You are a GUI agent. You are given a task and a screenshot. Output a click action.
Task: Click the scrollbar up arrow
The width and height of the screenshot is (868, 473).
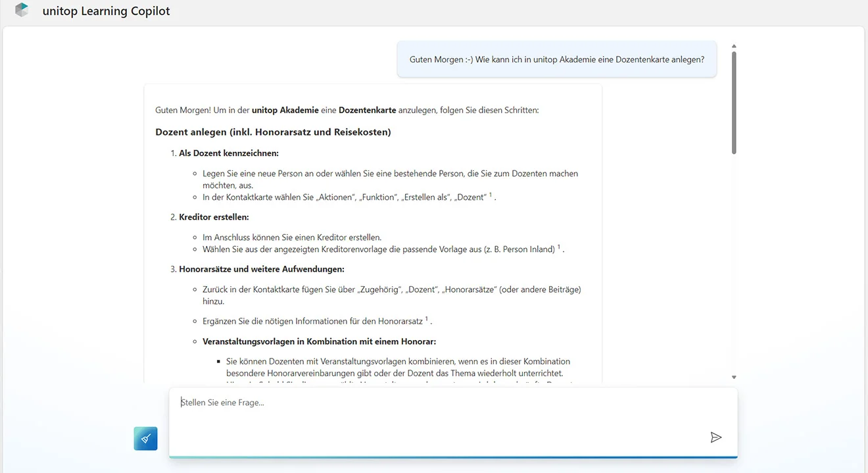pos(734,46)
